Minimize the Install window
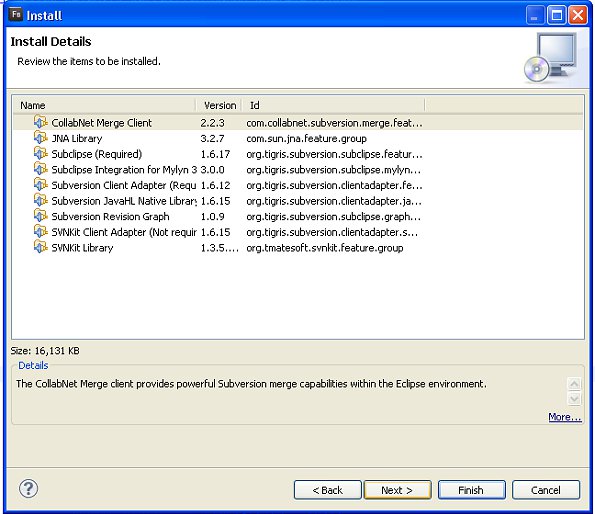The width and height of the screenshot is (595, 514). point(535,15)
